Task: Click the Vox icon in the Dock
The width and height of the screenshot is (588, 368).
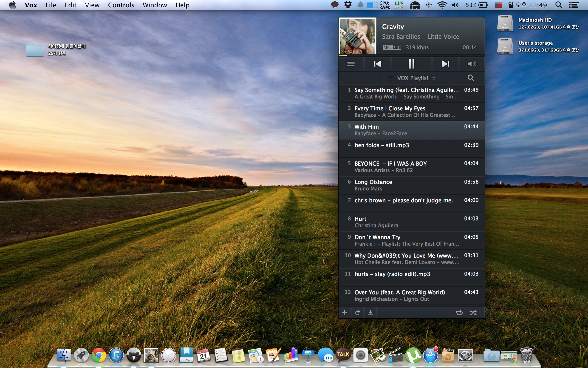Action: tap(151, 355)
